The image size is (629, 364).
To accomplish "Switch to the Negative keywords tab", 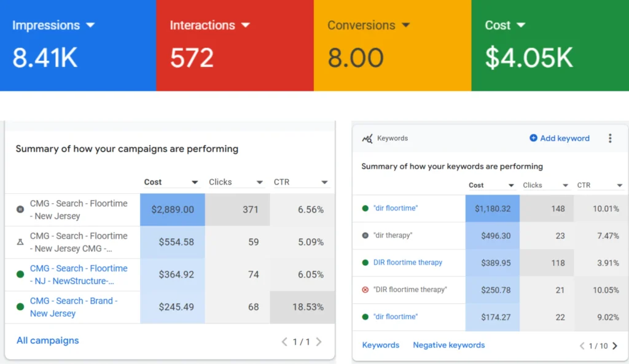I will 448,345.
